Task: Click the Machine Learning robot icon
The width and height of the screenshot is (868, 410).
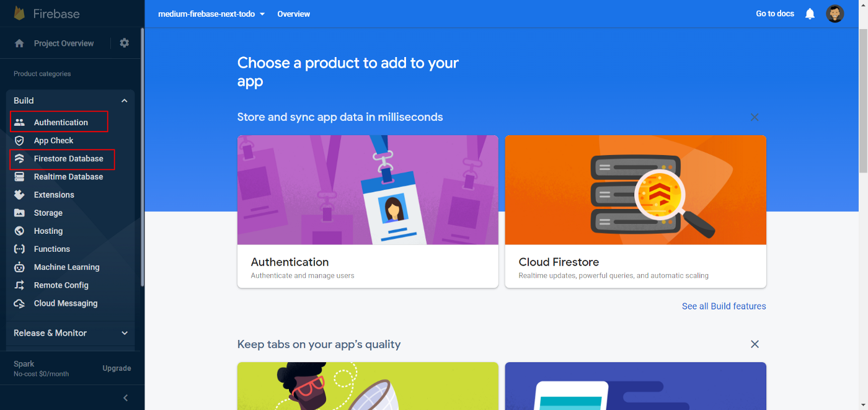Action: click(x=19, y=267)
